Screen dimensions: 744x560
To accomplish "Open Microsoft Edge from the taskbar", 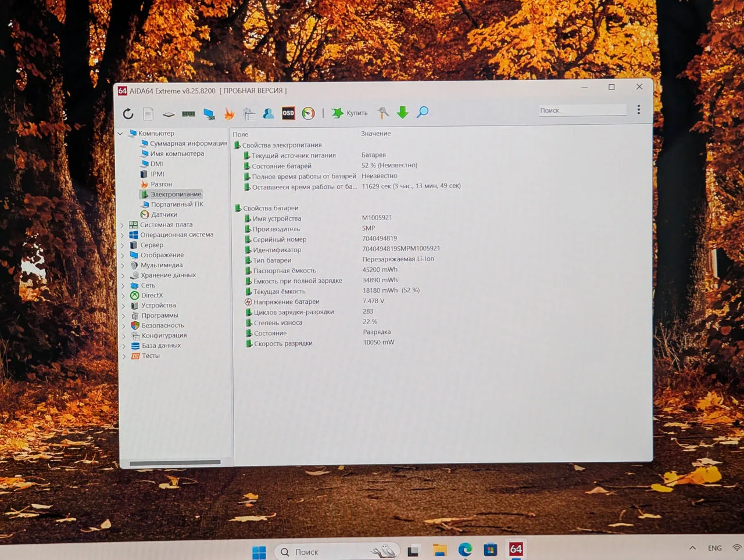I will pos(465,550).
